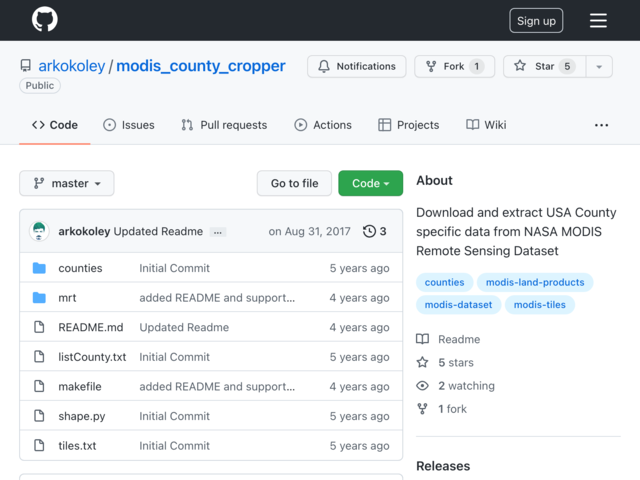The image size is (640, 480).
Task: Click the bell icon in Notifications
Action: 324,66
